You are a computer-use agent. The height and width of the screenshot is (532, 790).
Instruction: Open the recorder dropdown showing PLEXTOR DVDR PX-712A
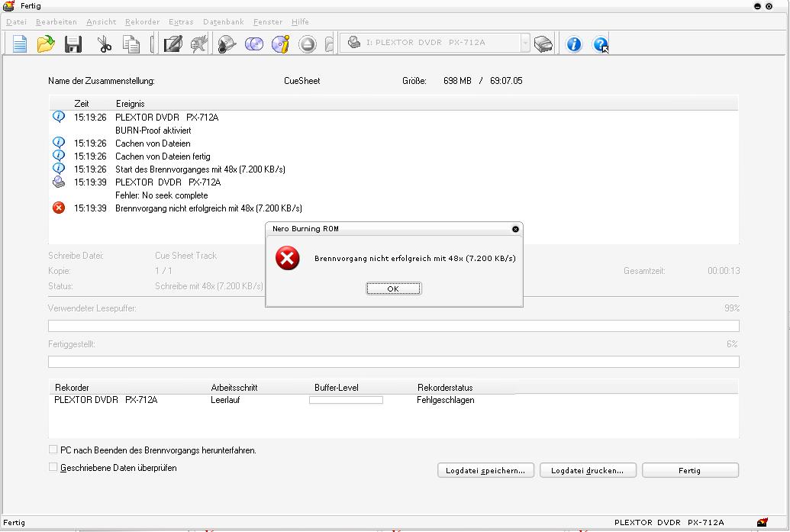tap(525, 44)
